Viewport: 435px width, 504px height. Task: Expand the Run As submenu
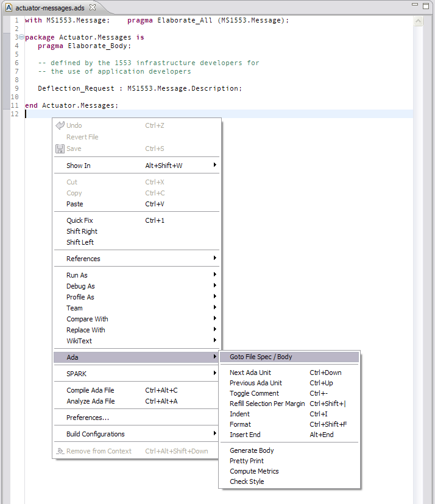136,275
